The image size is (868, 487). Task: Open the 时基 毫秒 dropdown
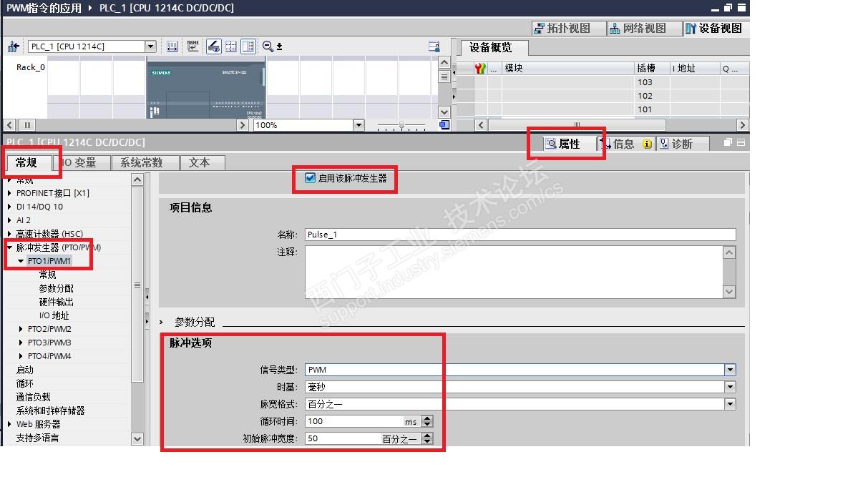tap(730, 387)
